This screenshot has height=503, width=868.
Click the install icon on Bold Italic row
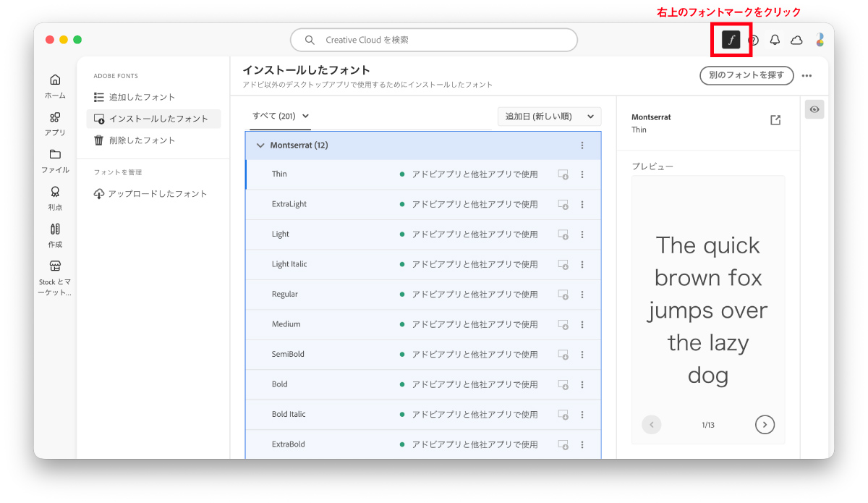point(563,415)
